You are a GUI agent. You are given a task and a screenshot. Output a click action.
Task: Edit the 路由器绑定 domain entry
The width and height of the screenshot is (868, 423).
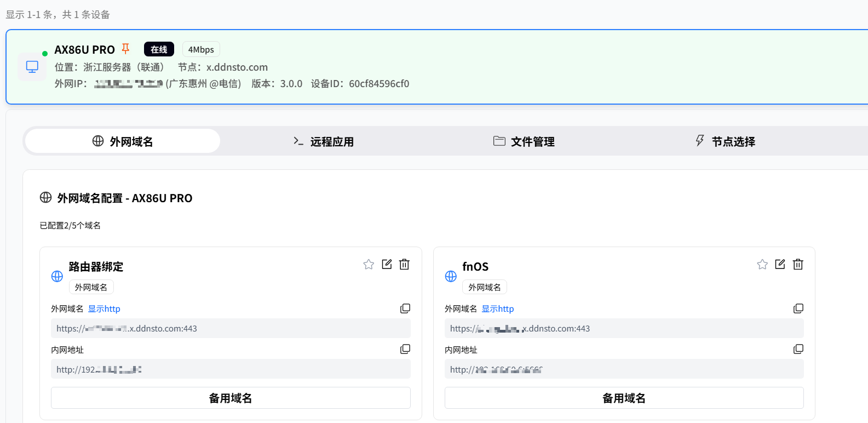387,265
